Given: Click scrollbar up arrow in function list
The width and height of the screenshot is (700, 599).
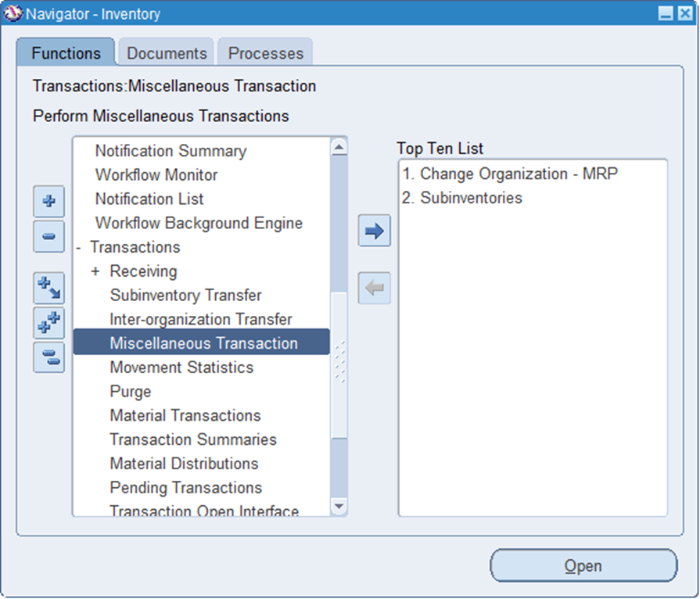Looking at the screenshot, I should pos(339,146).
